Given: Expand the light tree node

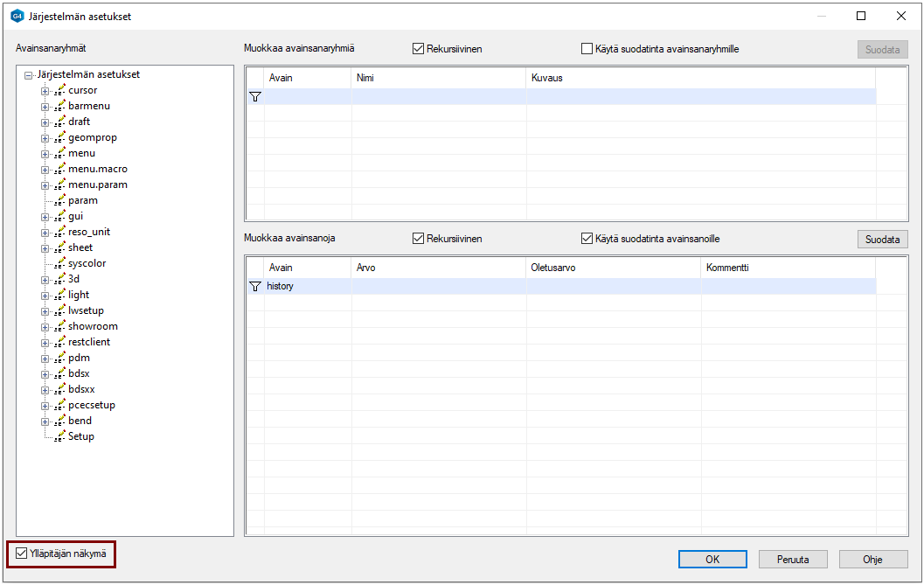Looking at the screenshot, I should [45, 295].
